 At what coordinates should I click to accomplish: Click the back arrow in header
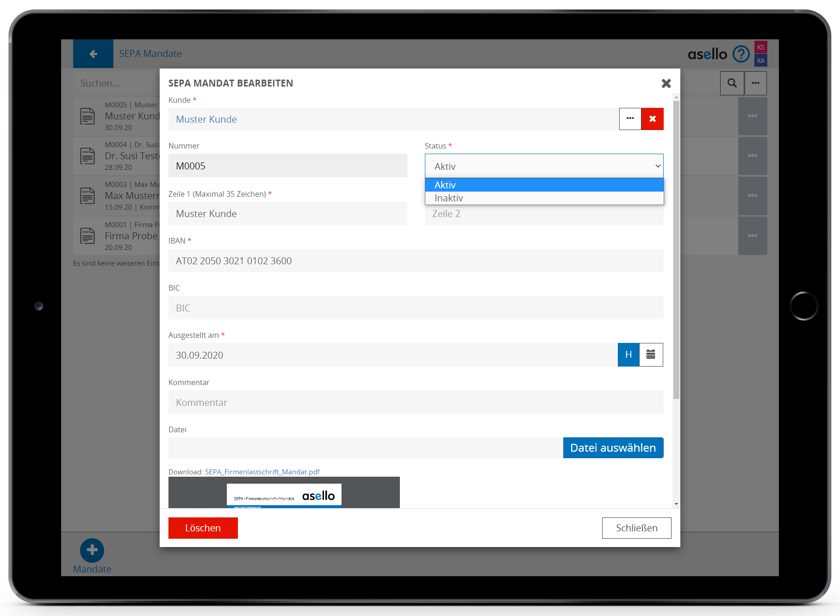[93, 54]
